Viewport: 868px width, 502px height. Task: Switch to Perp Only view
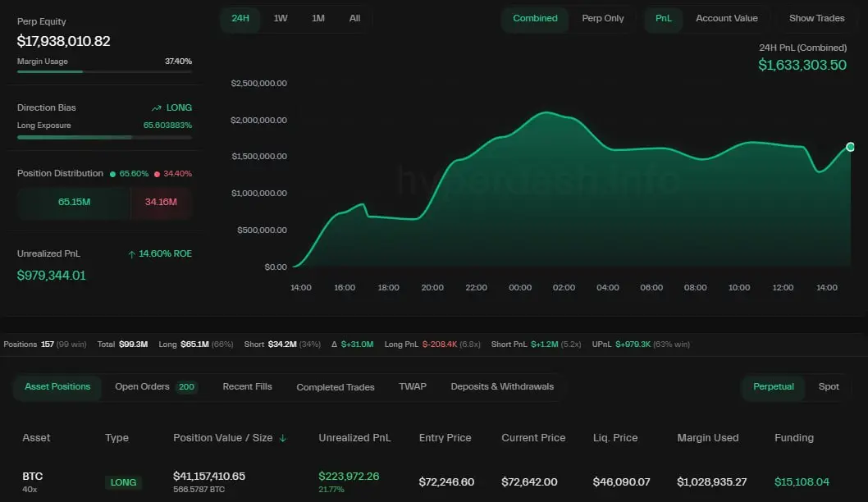pos(603,18)
